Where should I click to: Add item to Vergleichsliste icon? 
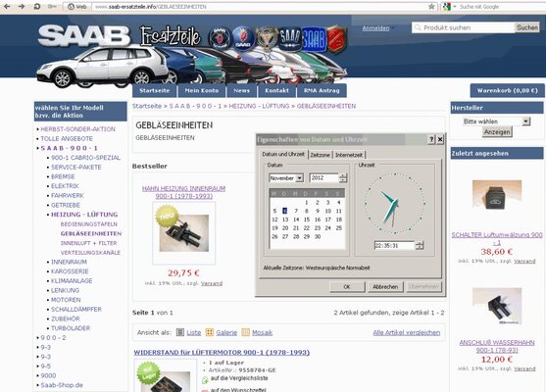tap(205, 379)
